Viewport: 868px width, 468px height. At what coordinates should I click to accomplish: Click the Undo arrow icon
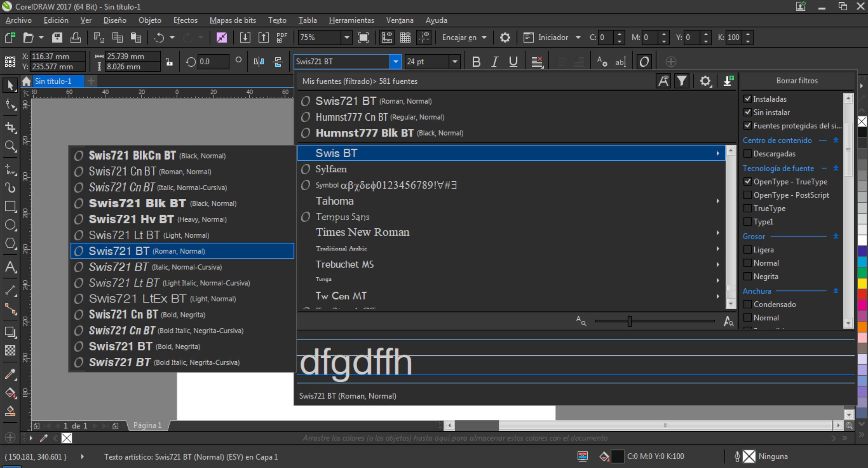[159, 37]
